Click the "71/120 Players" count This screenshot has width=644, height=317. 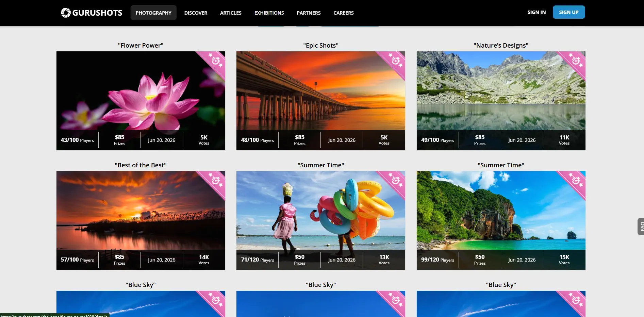click(x=258, y=260)
